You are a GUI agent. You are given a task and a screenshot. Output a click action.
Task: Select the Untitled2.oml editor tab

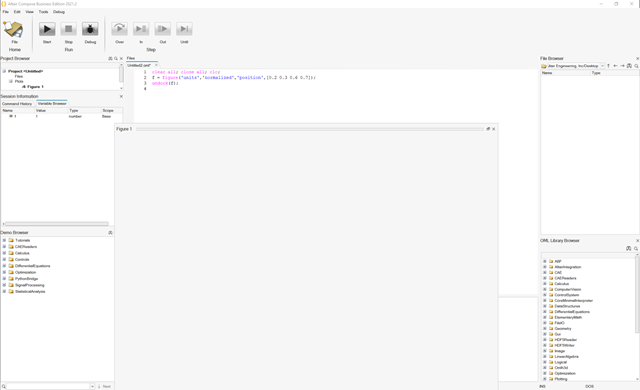click(139, 65)
